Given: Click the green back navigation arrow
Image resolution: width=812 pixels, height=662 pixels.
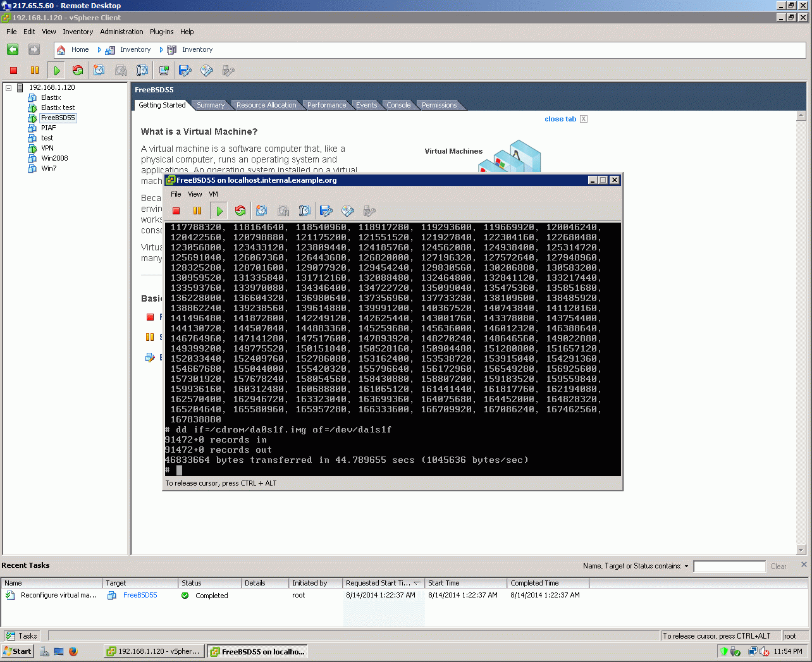Looking at the screenshot, I should (13, 49).
